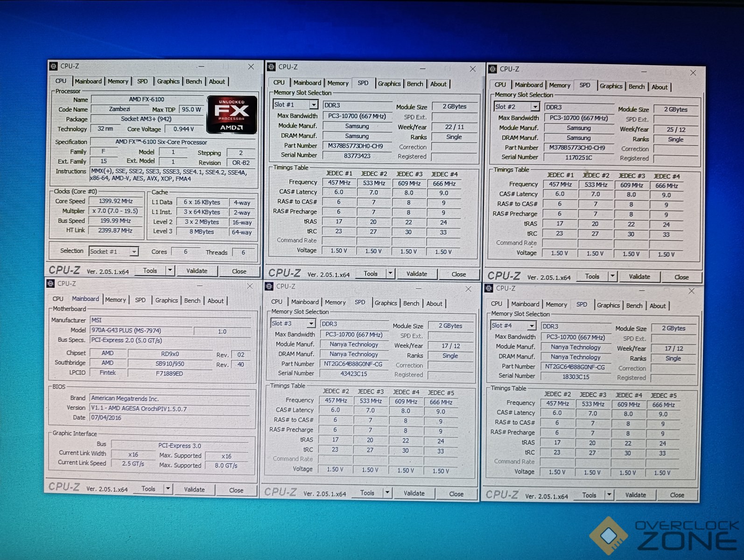Select the Memory tab in the Slot #1 window
744x560 pixels.
pos(338,83)
